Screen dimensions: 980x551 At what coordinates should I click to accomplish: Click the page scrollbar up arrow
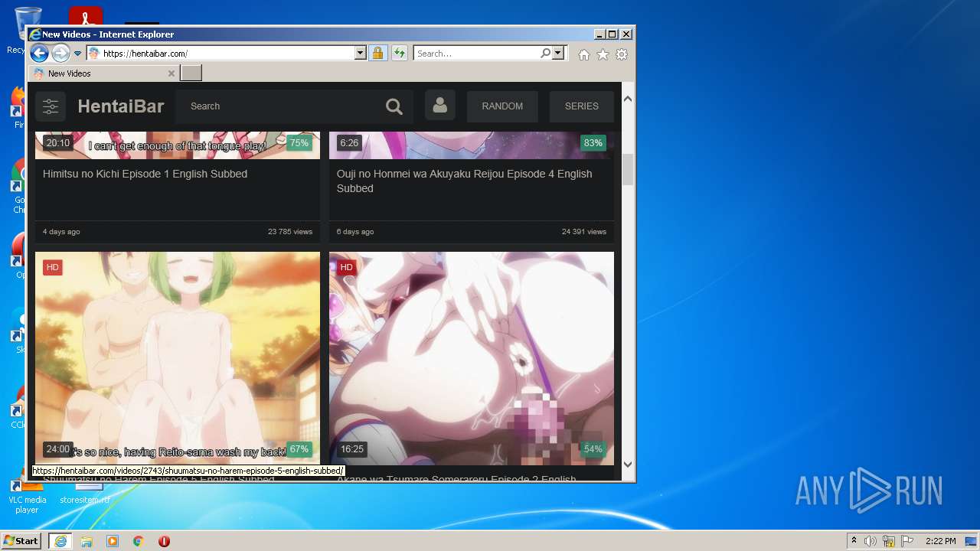pyautogui.click(x=628, y=99)
